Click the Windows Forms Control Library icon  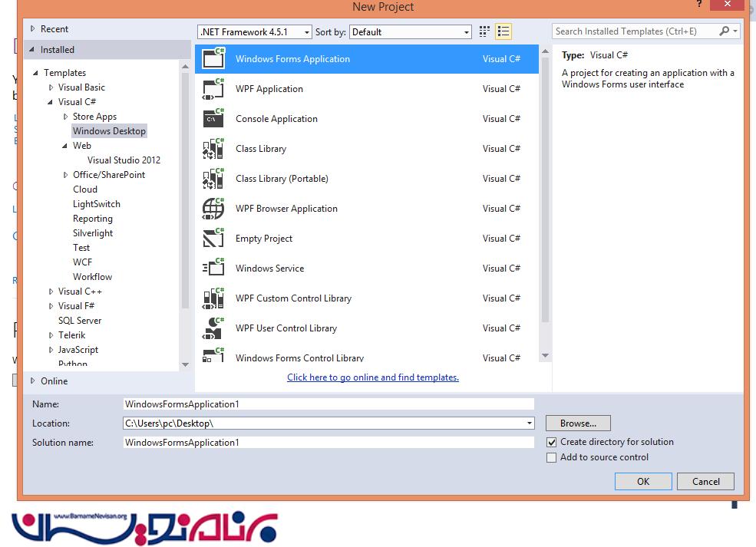[213, 354]
